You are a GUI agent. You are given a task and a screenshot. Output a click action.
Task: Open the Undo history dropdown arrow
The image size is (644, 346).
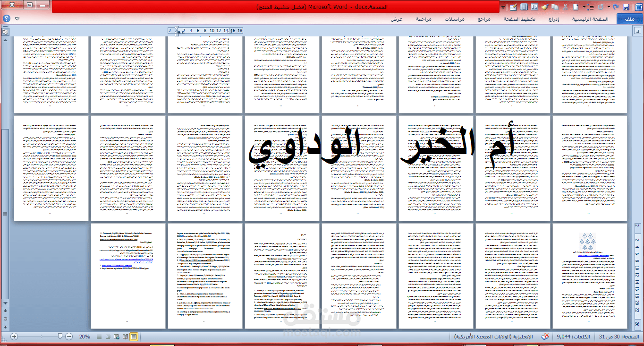tap(609, 7)
